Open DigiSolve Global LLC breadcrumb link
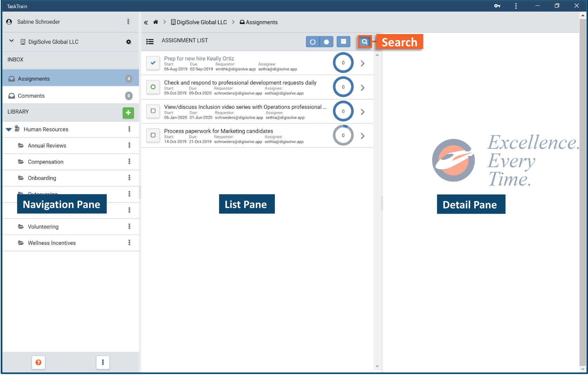This screenshot has height=375, width=588. pos(199,22)
